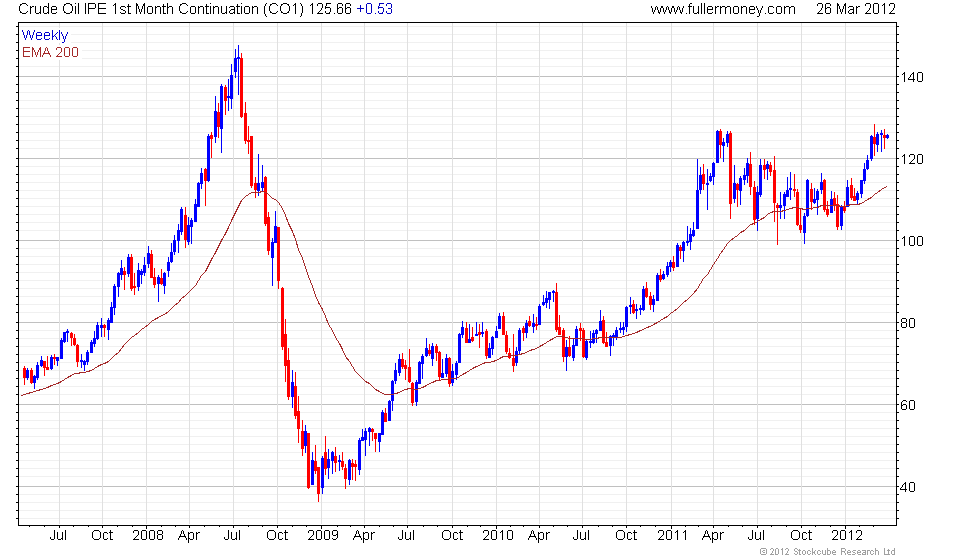Viewport: 980px width, 560px height.
Task: Click the latest weekly candle at the chart's right end
Action: tap(888, 137)
